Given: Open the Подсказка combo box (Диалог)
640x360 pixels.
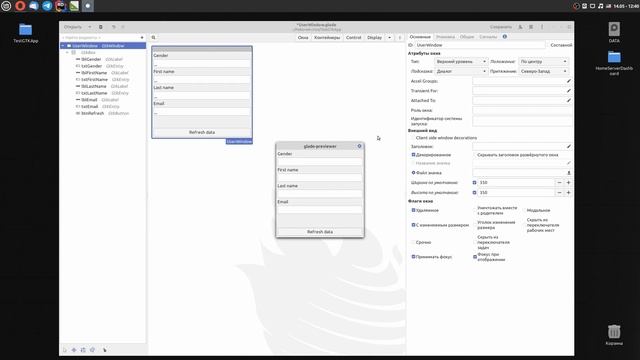Looking at the screenshot, I should (x=461, y=71).
